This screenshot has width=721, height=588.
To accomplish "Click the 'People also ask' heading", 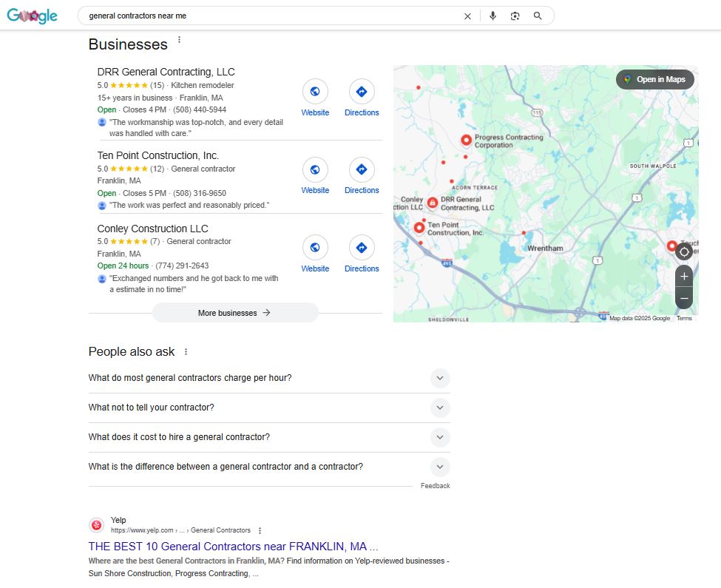I will 132,352.
